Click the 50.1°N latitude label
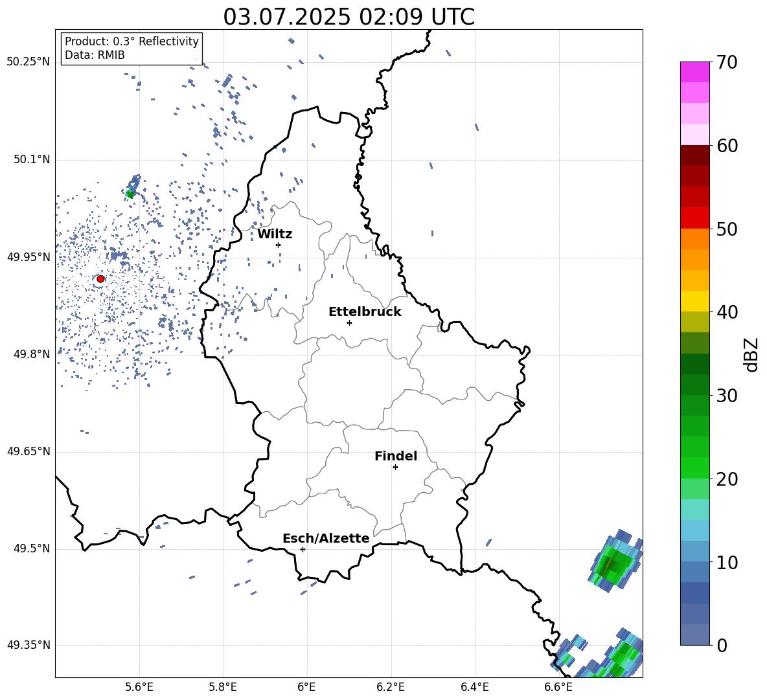 tap(32, 159)
